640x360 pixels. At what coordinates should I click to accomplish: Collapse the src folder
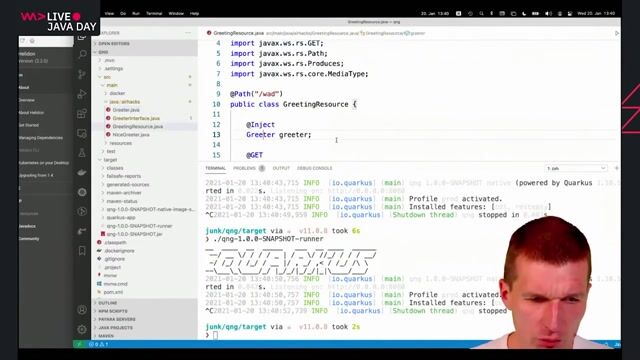point(107,77)
